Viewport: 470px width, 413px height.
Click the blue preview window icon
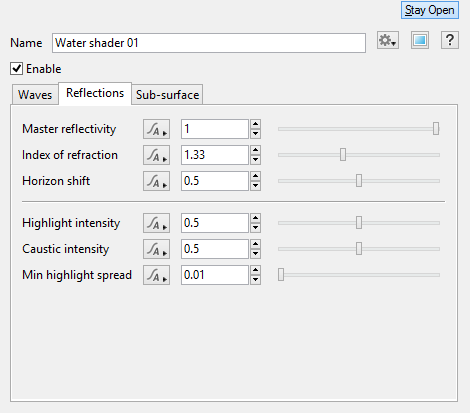[420, 40]
